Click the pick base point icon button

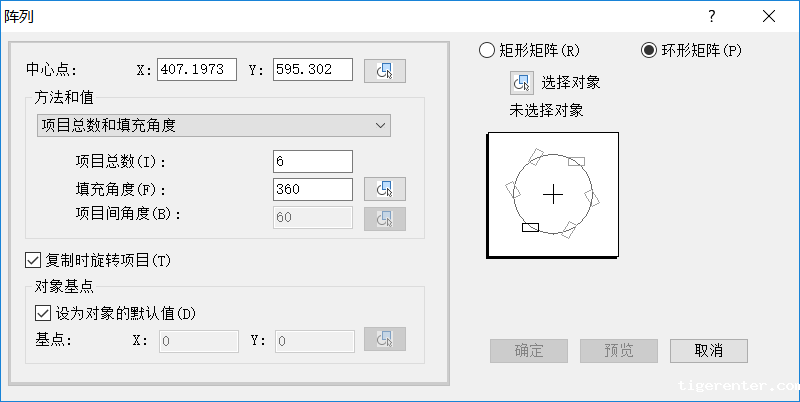(x=385, y=341)
